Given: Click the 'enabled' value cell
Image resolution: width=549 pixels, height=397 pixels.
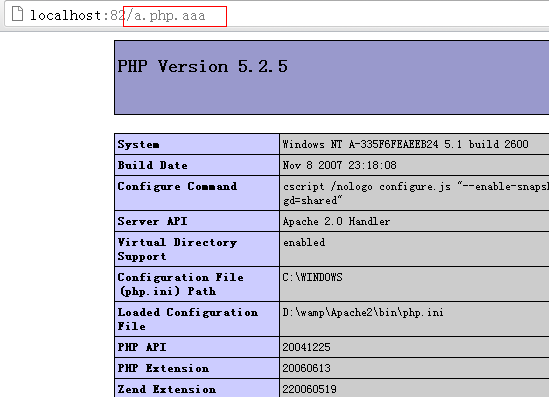Looking at the screenshot, I should tap(304, 242).
